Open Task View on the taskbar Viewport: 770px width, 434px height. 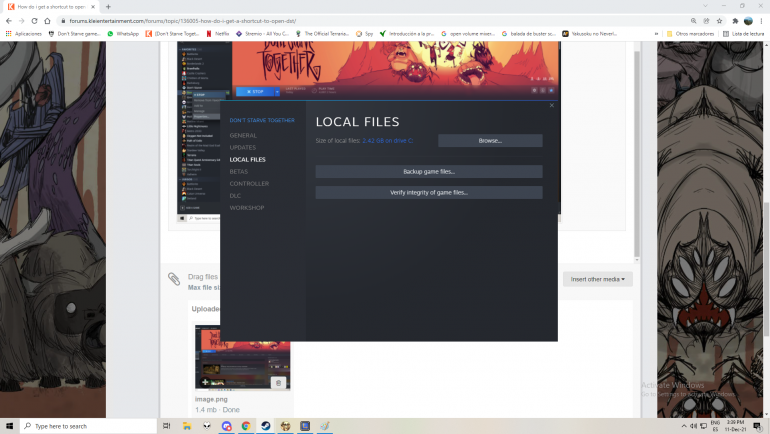pyautogui.click(x=166, y=426)
